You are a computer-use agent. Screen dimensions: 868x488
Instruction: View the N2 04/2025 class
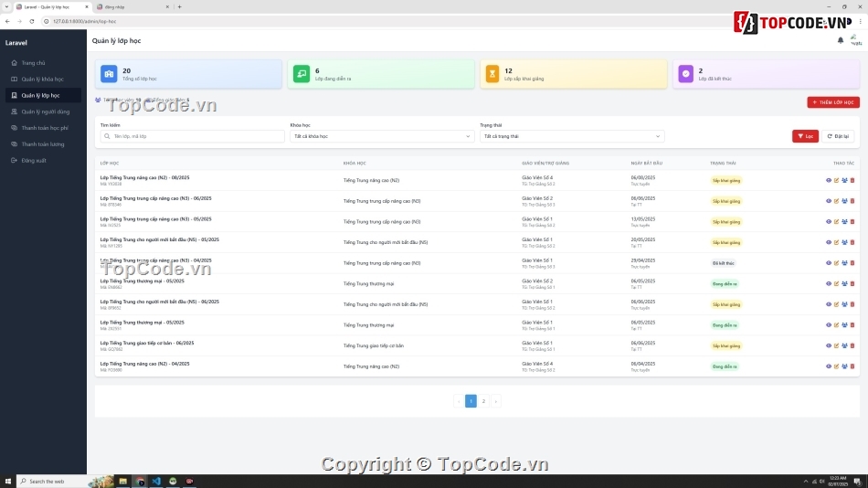point(828,366)
